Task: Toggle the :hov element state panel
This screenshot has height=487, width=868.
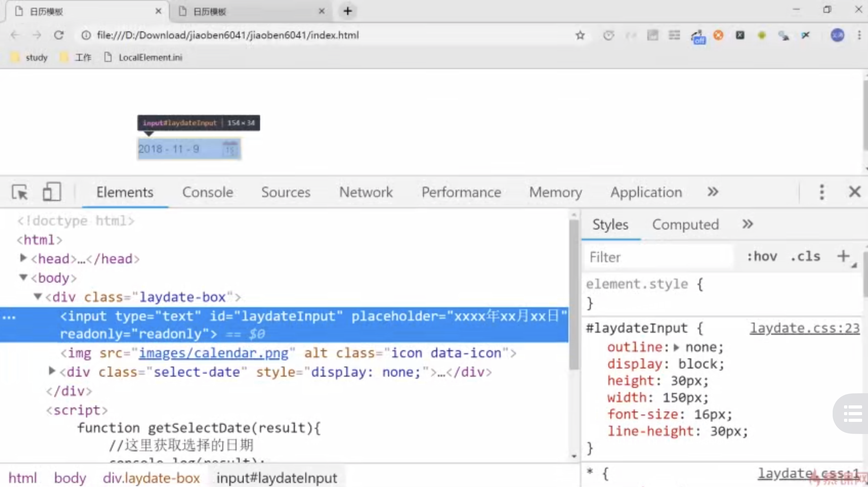Action: coord(762,257)
